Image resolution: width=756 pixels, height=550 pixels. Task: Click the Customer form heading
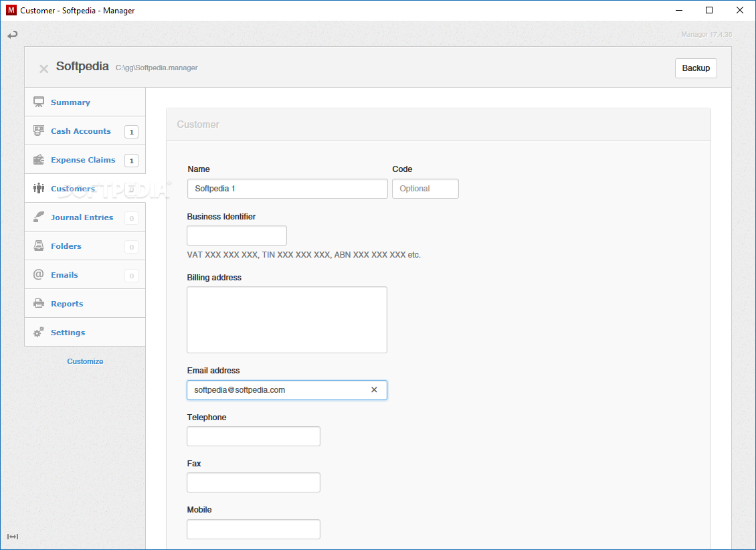point(197,124)
